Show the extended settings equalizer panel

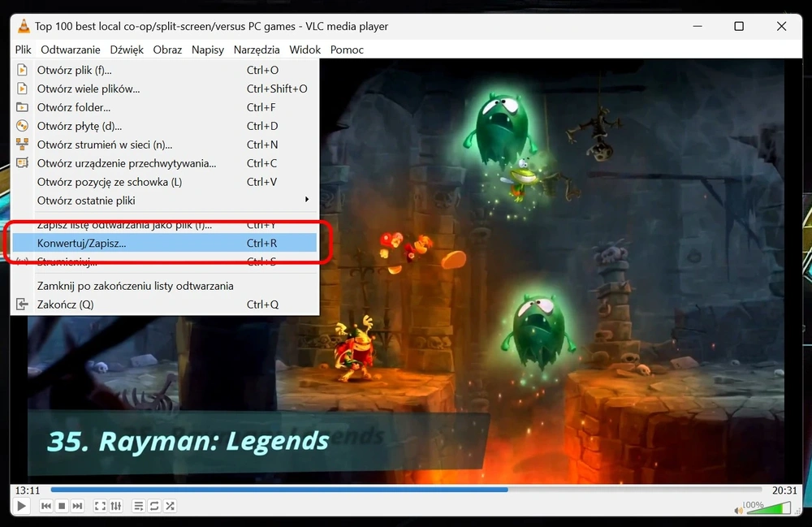(116, 506)
